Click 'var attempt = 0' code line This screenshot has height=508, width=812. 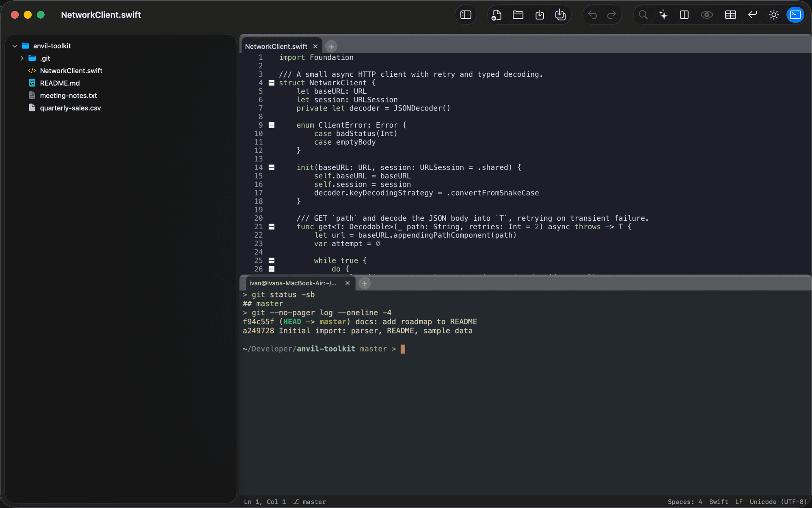[x=347, y=244]
